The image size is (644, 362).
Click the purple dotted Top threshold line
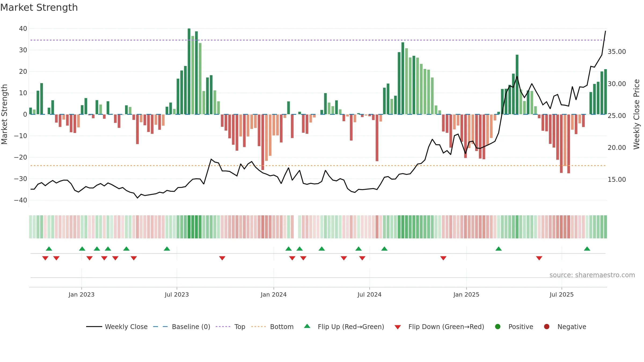pyautogui.click(x=318, y=40)
